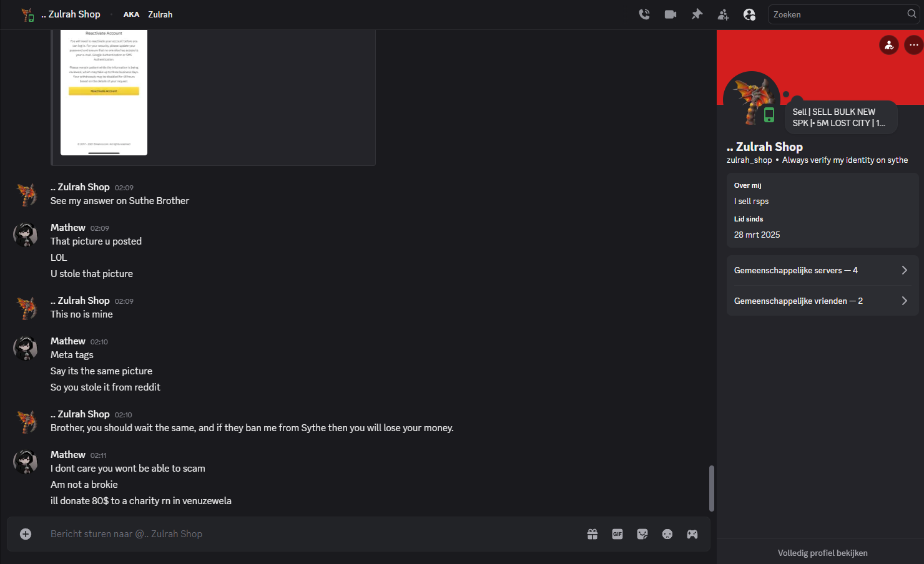Viewport: 924px width, 564px height.
Task: Click the chat scrollbar thumb
Action: tap(711, 489)
